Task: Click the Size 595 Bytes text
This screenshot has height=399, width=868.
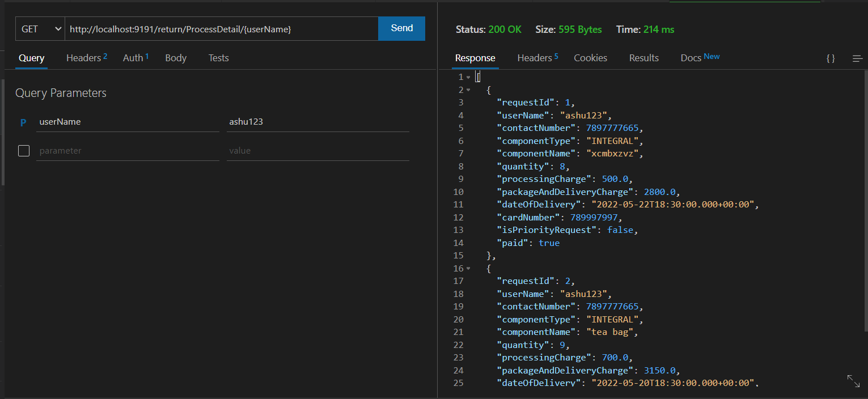Action: click(x=569, y=29)
